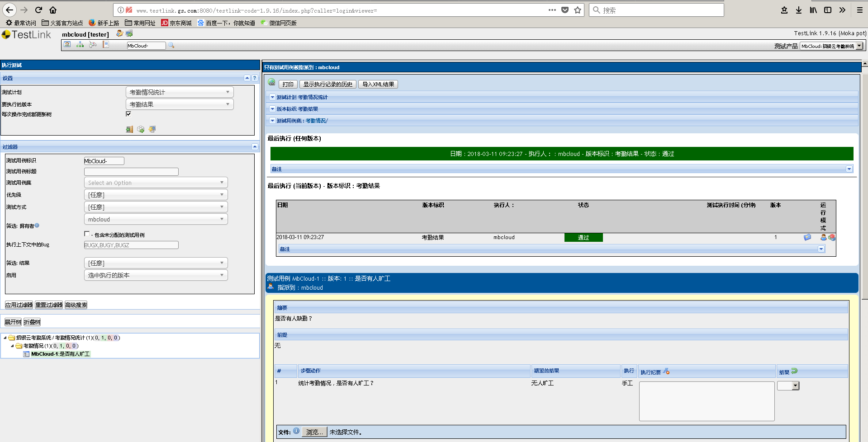Click the lightning monitor icon under settings
Image resolution: width=868 pixels, height=442 pixels.
(x=152, y=129)
